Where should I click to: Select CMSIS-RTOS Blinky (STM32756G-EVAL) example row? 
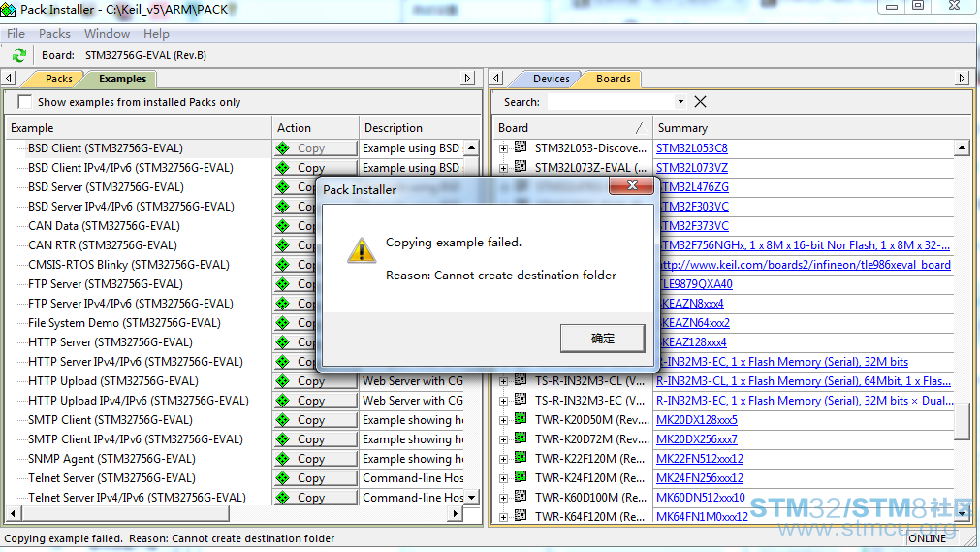(128, 265)
